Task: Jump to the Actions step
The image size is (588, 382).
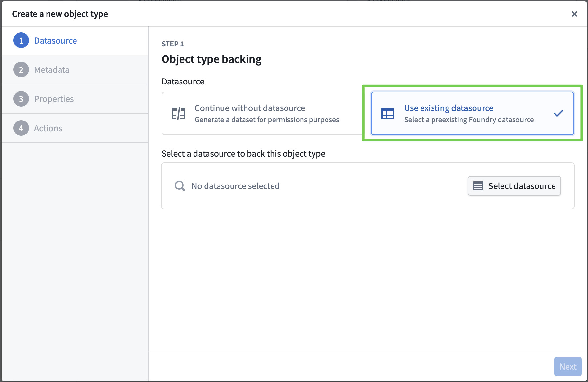Action: point(48,128)
